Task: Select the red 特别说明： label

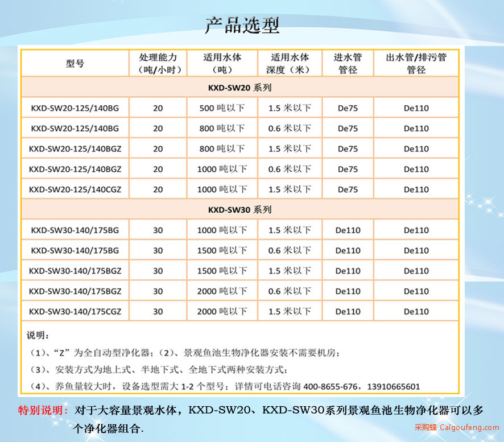Action: (x=43, y=410)
